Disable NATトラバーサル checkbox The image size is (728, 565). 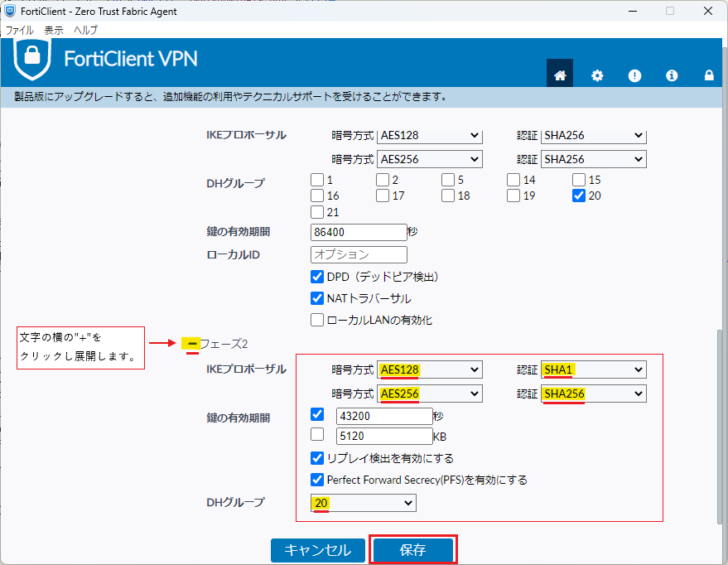[317, 298]
